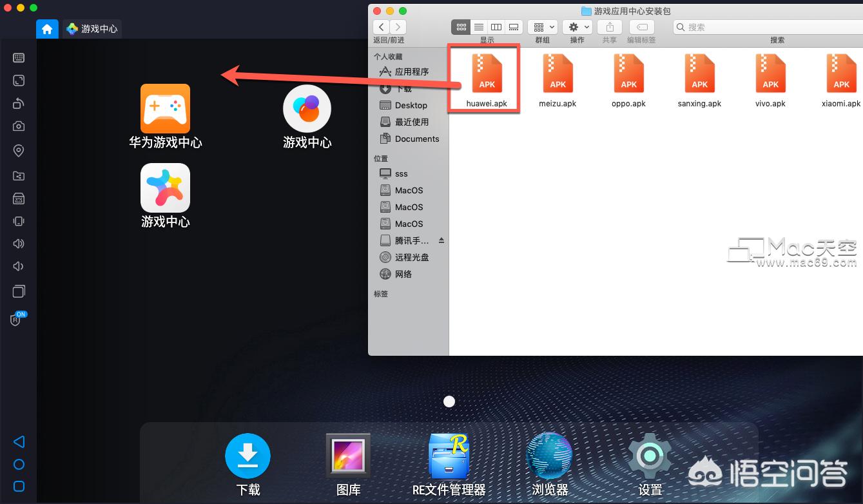Select the sanxing.apk file

699,80
